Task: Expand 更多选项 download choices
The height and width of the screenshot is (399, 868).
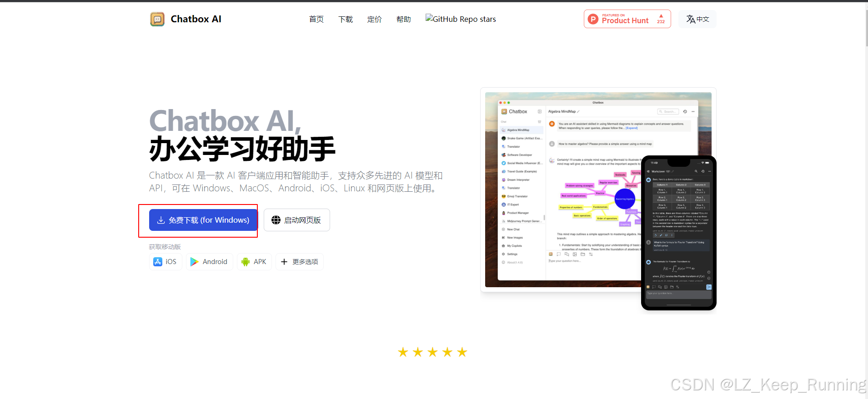Action: click(x=300, y=262)
